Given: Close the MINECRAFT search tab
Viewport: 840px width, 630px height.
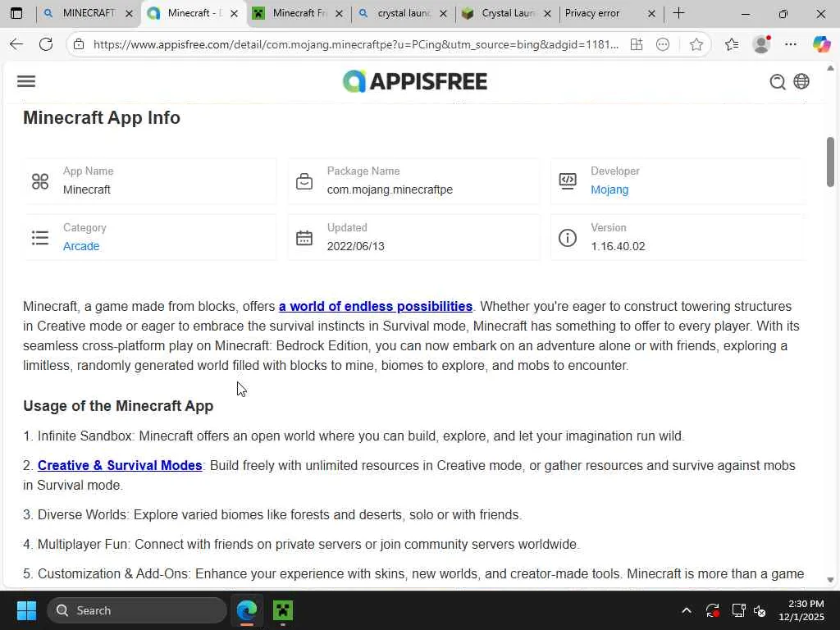Looking at the screenshot, I should click(x=129, y=14).
